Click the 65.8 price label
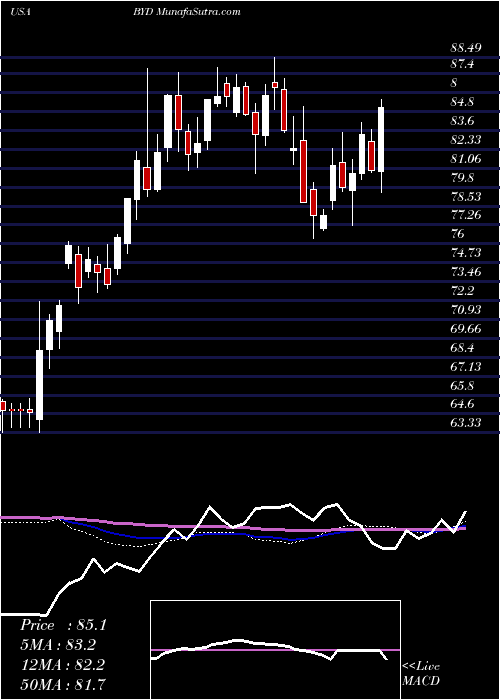Viewport: 500px width, 700px height. click(x=462, y=385)
